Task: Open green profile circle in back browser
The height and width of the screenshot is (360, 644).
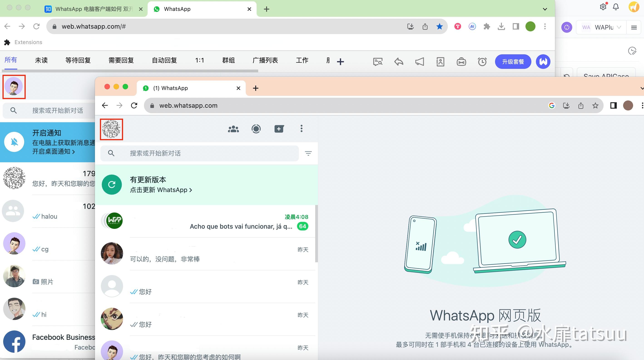Action: coord(530,26)
